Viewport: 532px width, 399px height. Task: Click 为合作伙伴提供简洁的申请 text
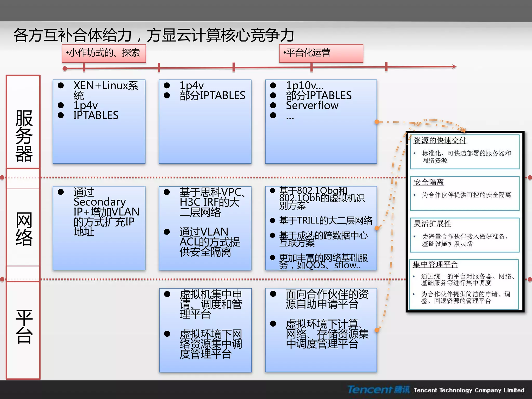point(465,297)
